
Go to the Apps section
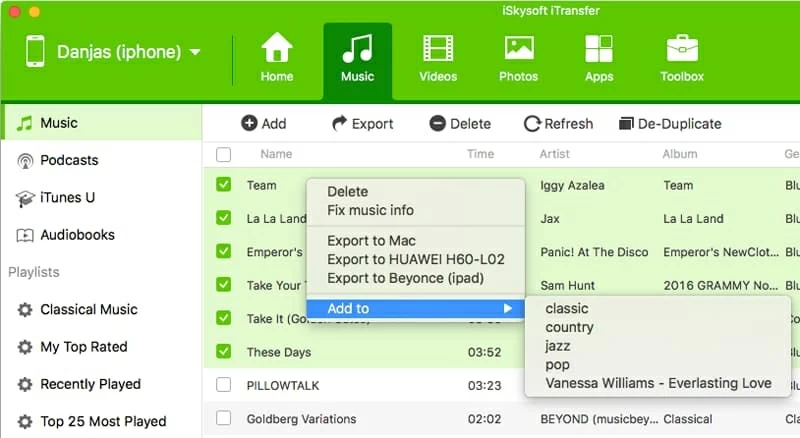[599, 50]
